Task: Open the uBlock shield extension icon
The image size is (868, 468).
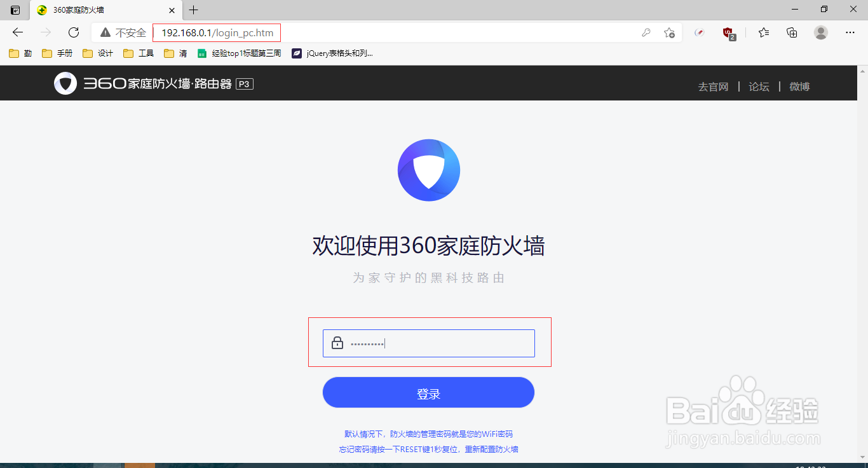Action: coord(729,33)
